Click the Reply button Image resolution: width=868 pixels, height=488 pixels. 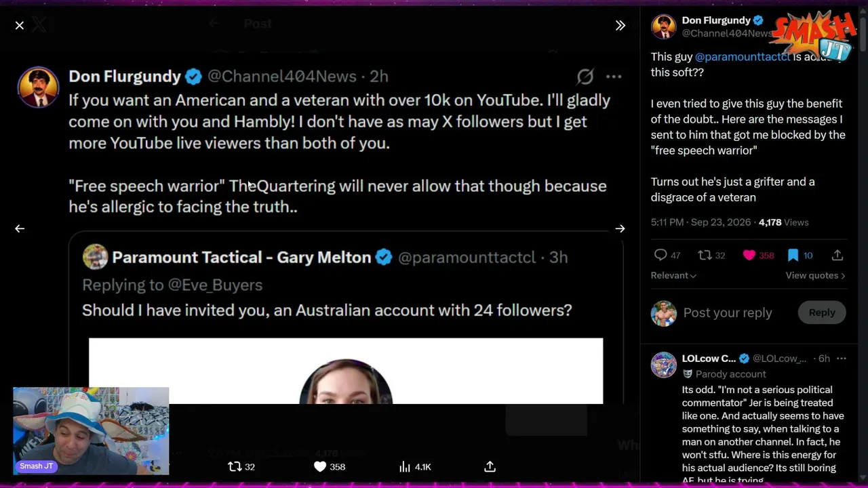822,312
